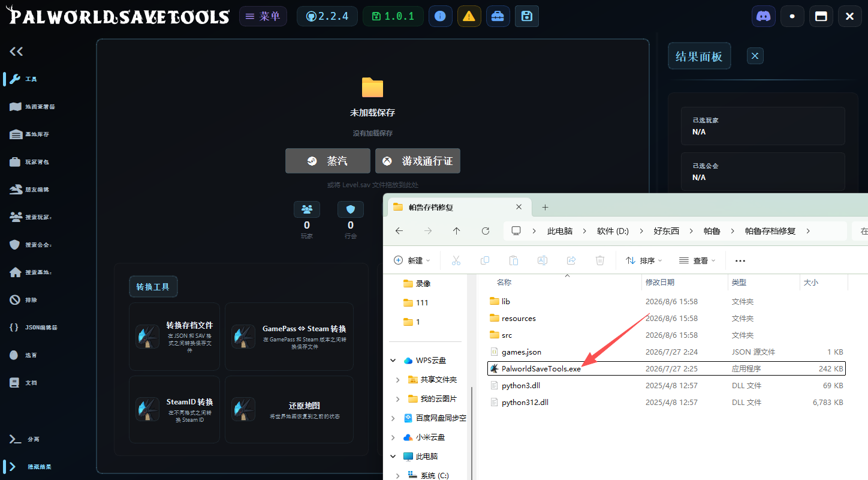Open the 转换存档文件 tool card
This screenshot has height=480, width=868.
[x=174, y=337]
